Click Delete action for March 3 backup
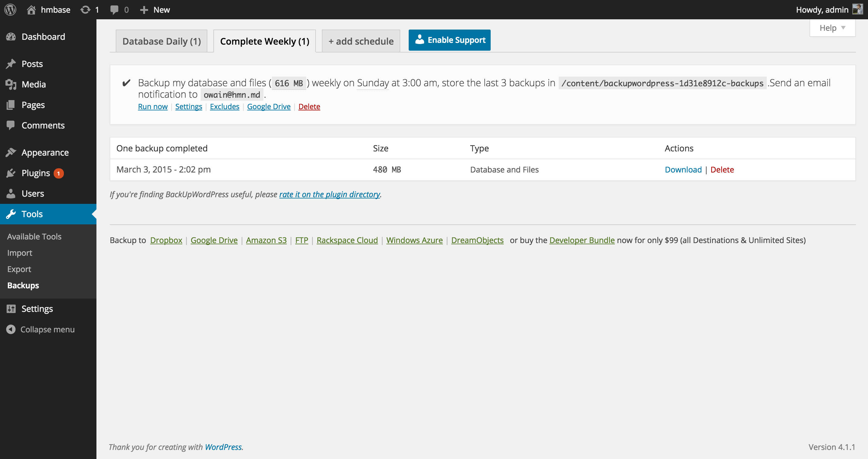The height and width of the screenshot is (459, 868). coord(722,169)
